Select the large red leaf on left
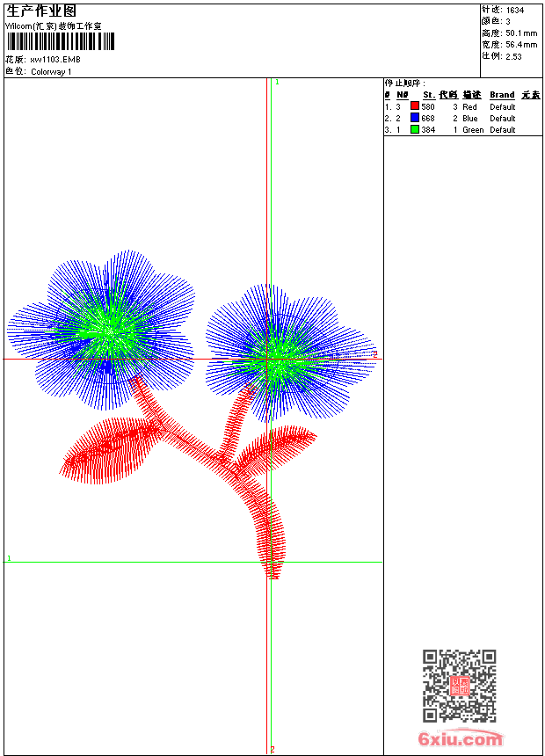Viewport: 545px width, 756px height. pyautogui.click(x=108, y=449)
